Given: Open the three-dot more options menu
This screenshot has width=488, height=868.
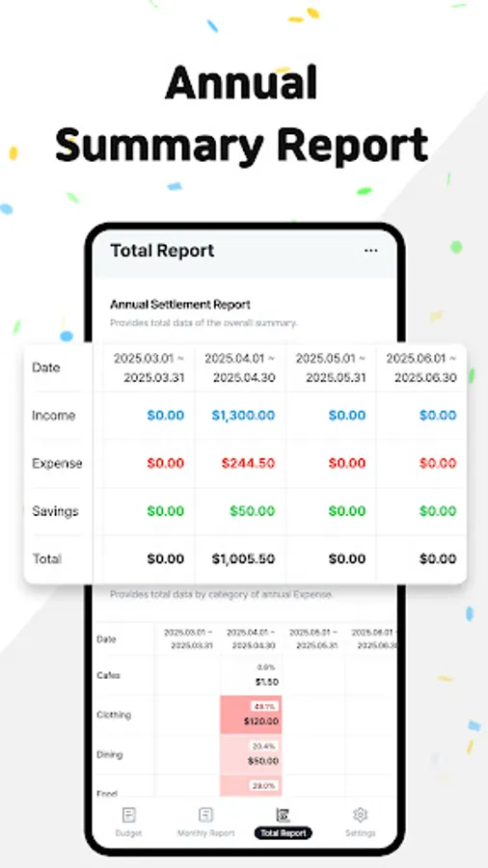Looking at the screenshot, I should tap(370, 251).
